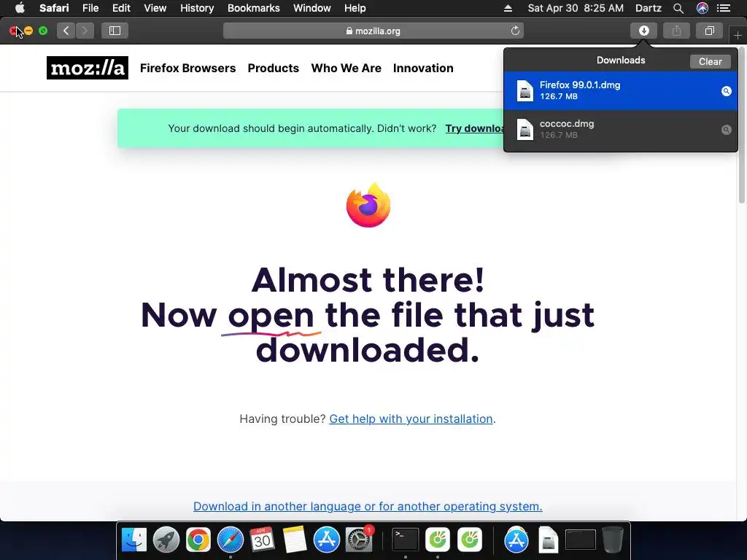This screenshot has width=747, height=560.
Task: Open Spotlight search in the menu bar
Action: coord(678,8)
